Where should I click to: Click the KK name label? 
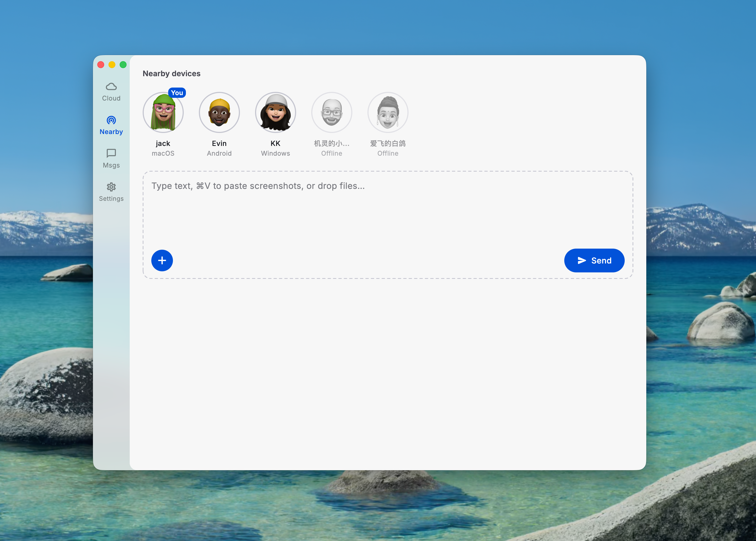[275, 143]
